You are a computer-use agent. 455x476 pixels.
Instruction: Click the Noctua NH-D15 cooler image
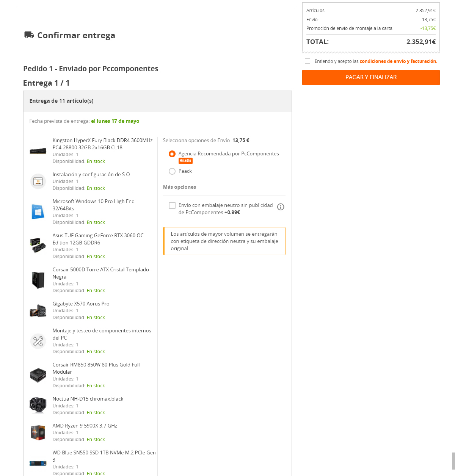pos(38,406)
